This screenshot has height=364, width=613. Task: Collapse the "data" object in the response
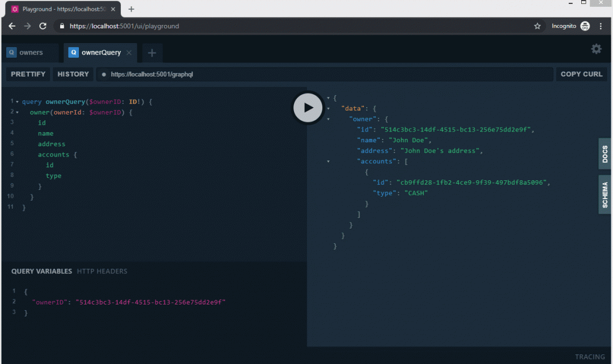click(329, 109)
